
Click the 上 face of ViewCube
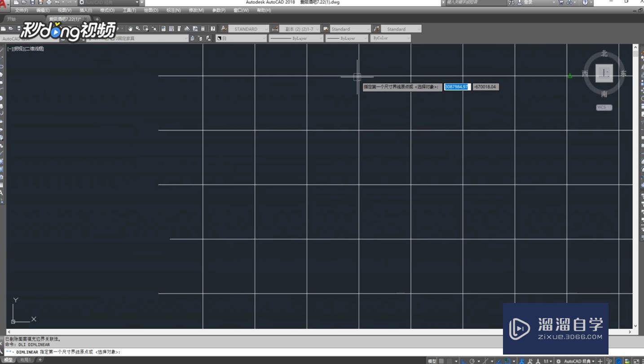(x=604, y=73)
